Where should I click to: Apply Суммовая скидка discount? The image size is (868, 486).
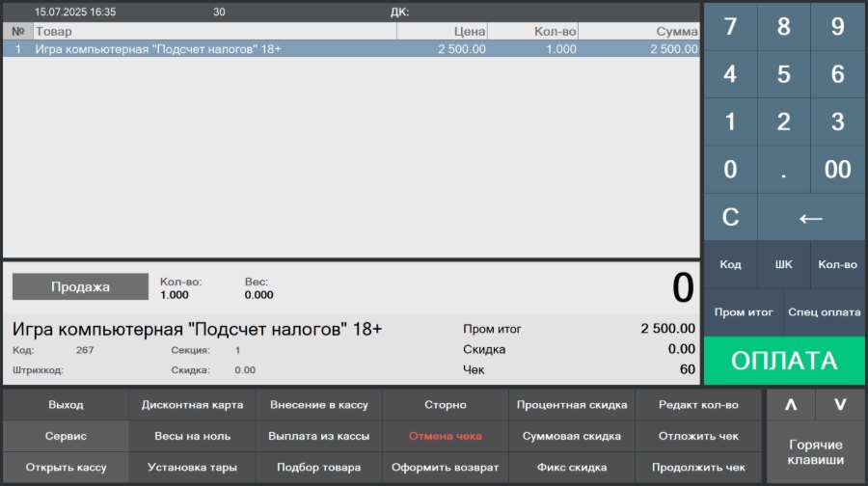[572, 436]
